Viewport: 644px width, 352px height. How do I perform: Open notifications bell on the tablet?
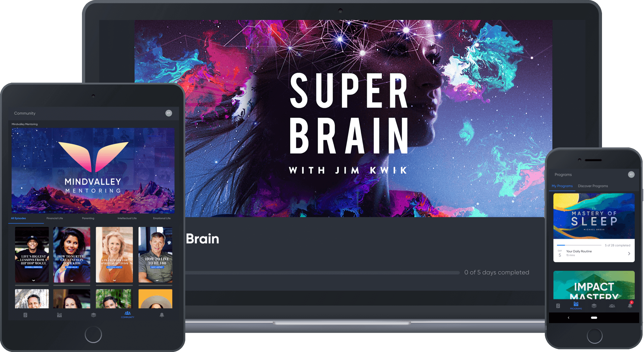click(x=162, y=315)
